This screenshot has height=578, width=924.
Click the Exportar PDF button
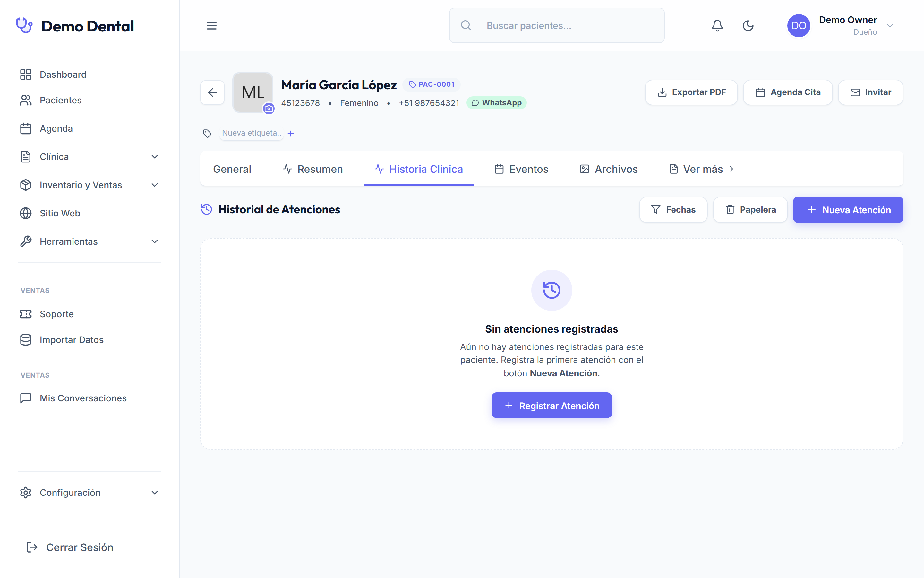pyautogui.click(x=691, y=92)
